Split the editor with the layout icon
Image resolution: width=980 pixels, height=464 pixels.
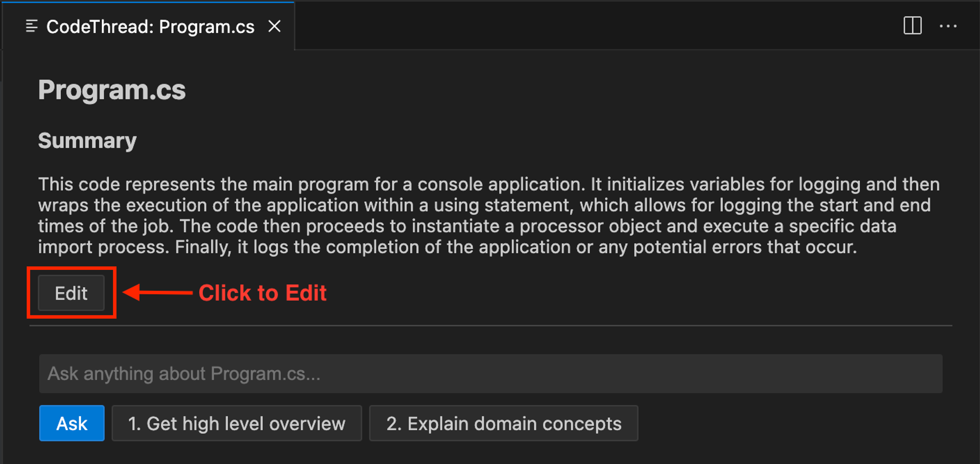912,26
